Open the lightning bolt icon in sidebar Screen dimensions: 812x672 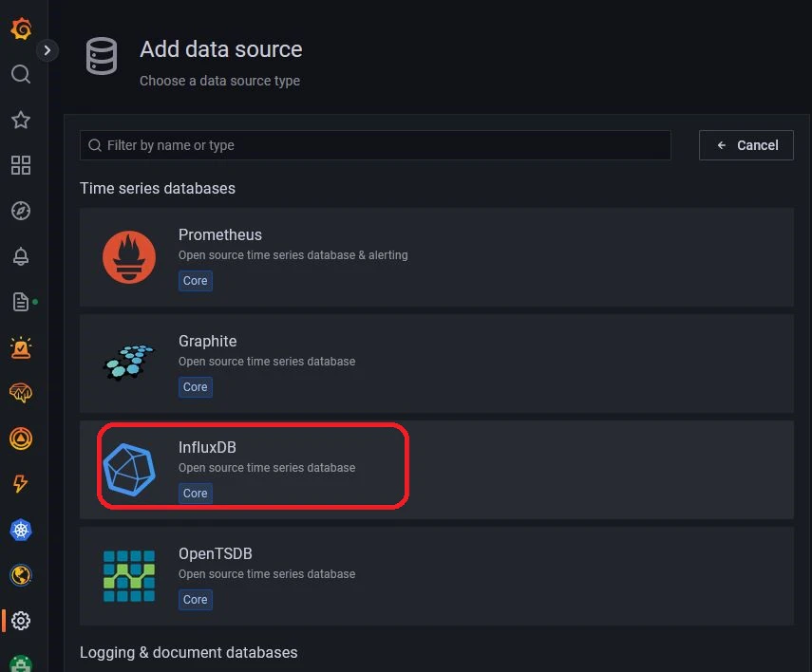coord(21,484)
